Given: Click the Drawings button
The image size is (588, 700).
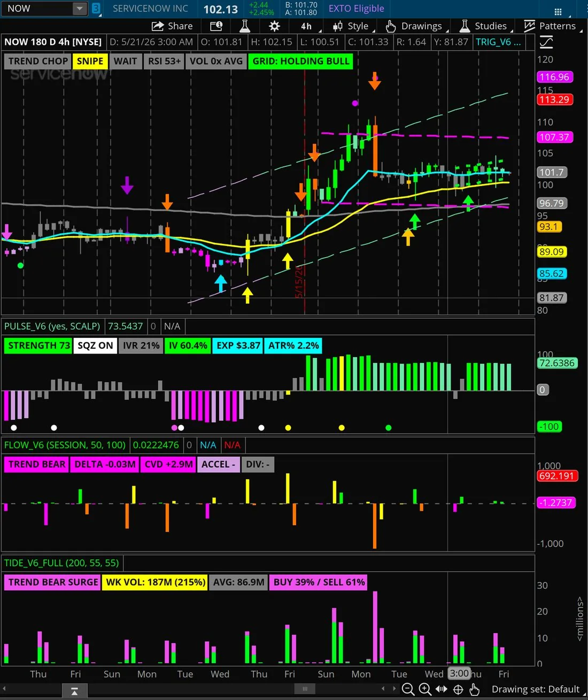Looking at the screenshot, I should 414,26.
